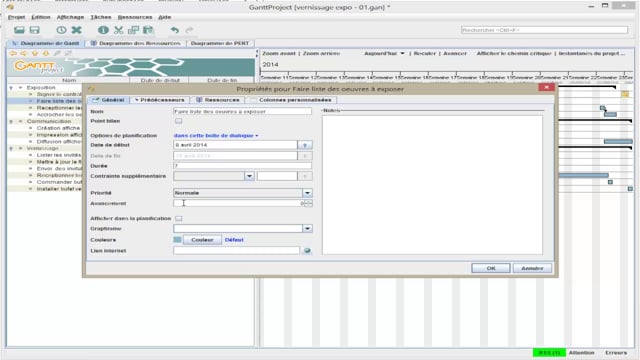Screen dimensions: 640x360
Task: Collapse the Communication task group
Action: click(x=11, y=122)
